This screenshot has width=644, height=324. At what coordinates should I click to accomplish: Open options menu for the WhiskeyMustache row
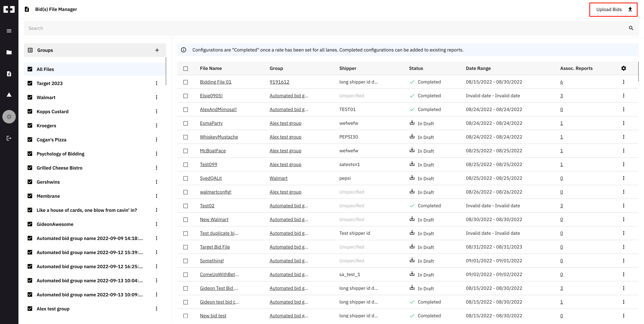[x=624, y=137]
